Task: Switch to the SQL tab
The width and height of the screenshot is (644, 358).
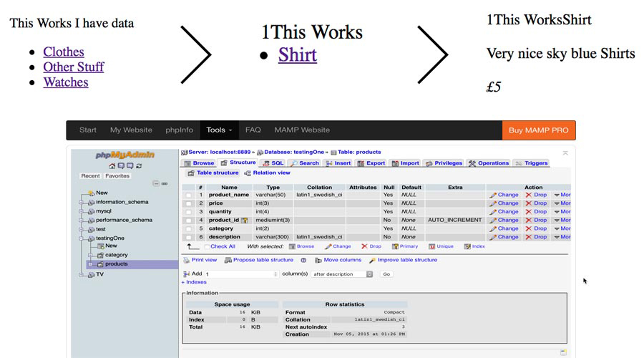Action: (x=273, y=163)
